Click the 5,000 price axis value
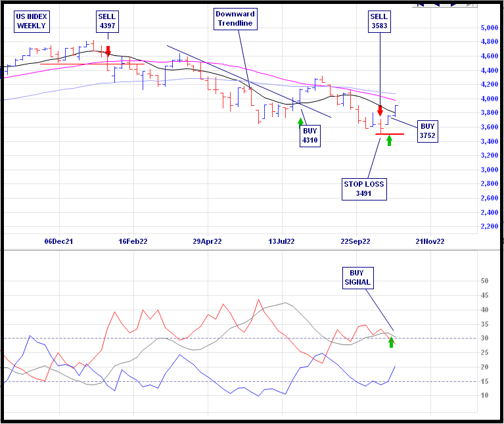Viewport: 504px width, 424px height. click(x=490, y=28)
